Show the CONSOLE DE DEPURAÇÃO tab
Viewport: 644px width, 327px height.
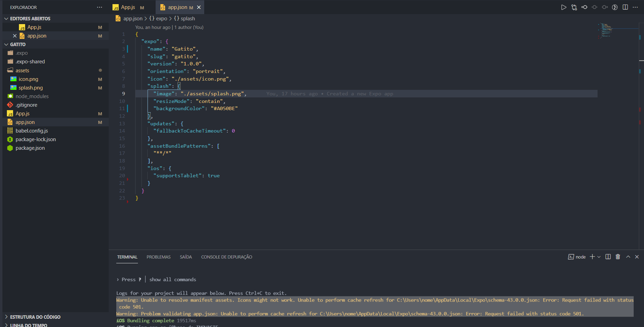227,257
